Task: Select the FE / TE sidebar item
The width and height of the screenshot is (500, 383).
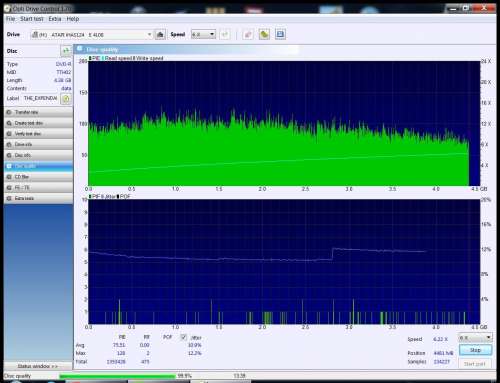Action: 39,188
